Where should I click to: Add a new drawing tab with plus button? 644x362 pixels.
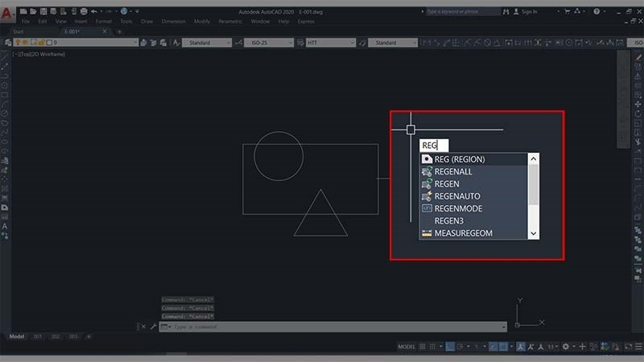(x=119, y=31)
